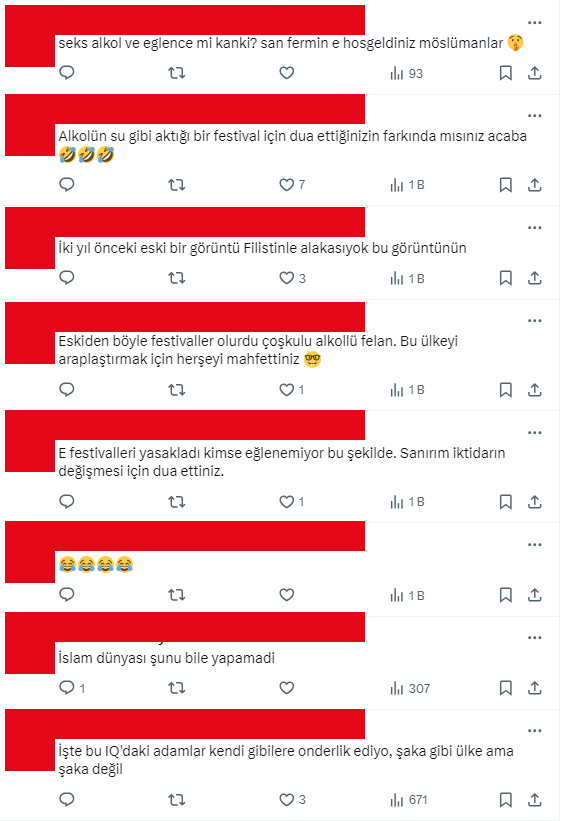
Task: View analytics showing 671 views
Action: point(409,800)
